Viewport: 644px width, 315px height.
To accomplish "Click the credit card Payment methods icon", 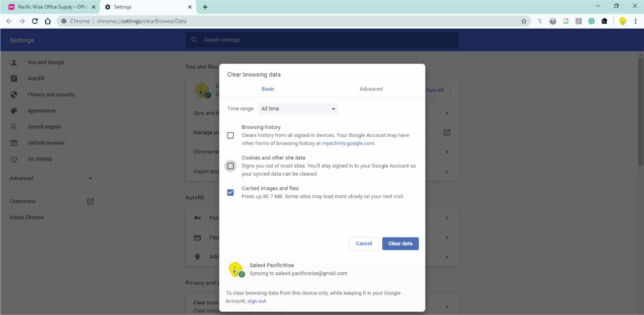I will [x=198, y=238].
